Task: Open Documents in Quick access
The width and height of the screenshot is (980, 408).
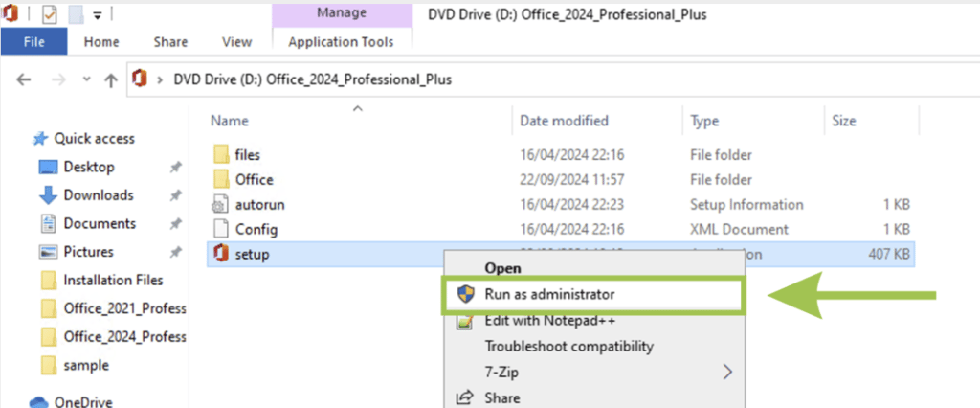Action: pos(100,223)
